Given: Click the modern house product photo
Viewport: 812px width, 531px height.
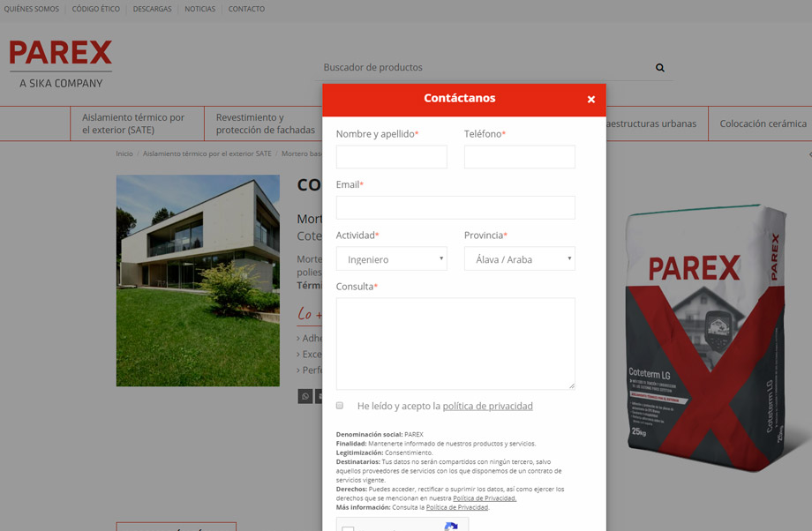Looking at the screenshot, I should (198, 280).
